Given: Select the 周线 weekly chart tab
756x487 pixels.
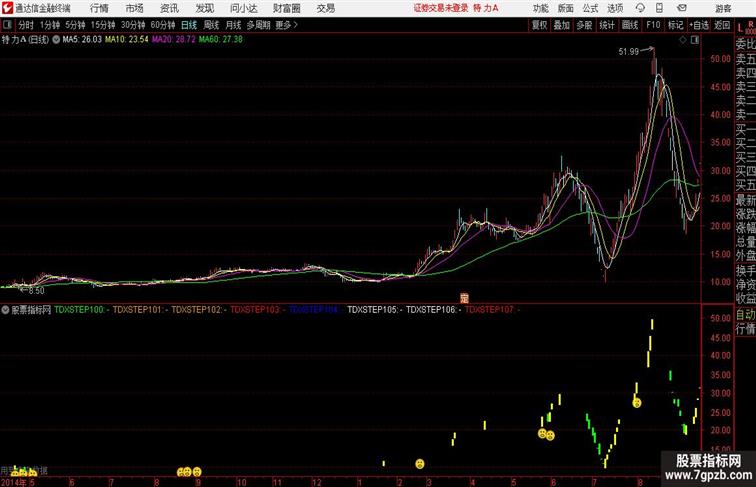Looking at the screenshot, I should [x=211, y=25].
